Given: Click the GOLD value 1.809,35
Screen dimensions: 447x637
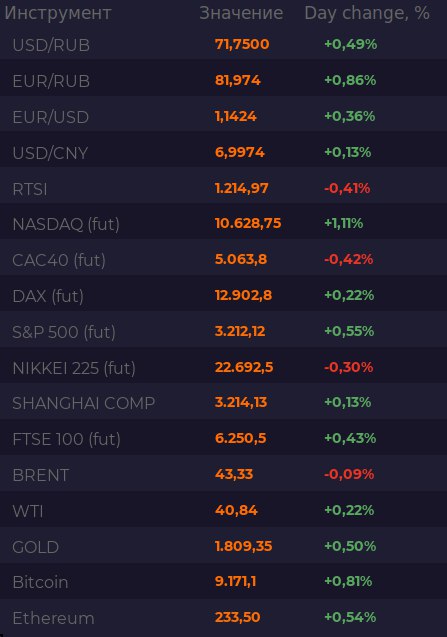Looking at the screenshot, I should click(243, 546).
